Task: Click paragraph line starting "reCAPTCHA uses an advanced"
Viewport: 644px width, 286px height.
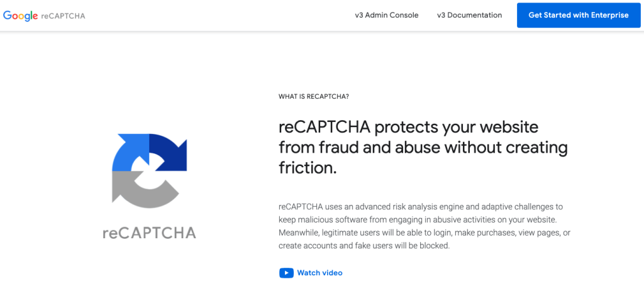Action: coord(419,206)
